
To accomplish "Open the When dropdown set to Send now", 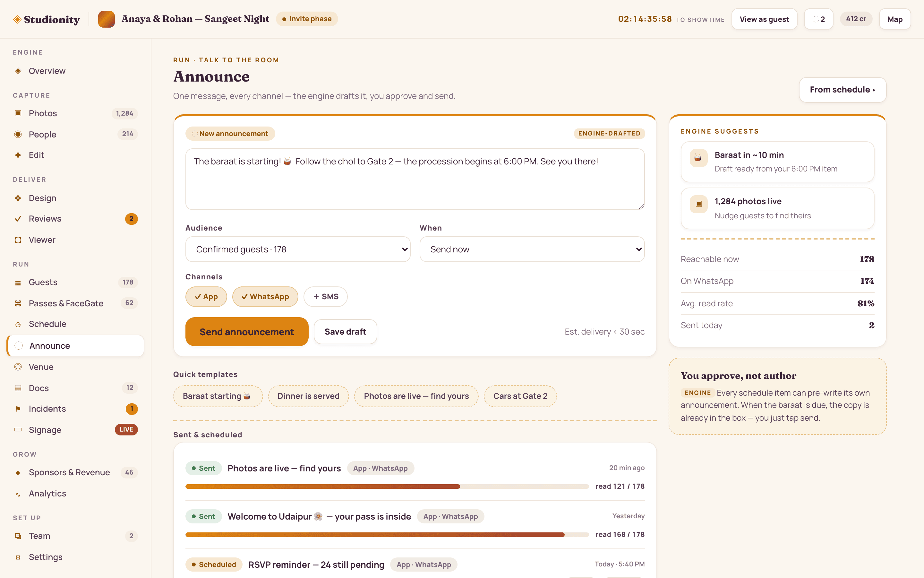I will tap(532, 249).
